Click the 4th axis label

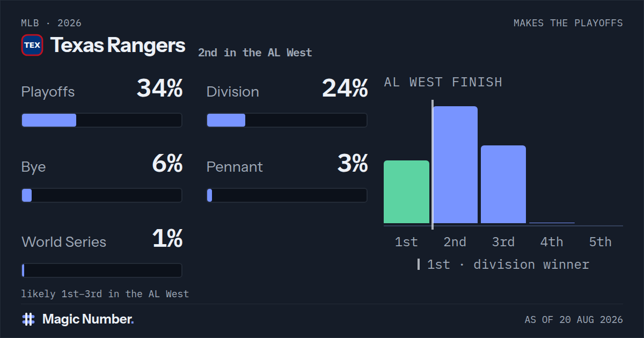(552, 242)
